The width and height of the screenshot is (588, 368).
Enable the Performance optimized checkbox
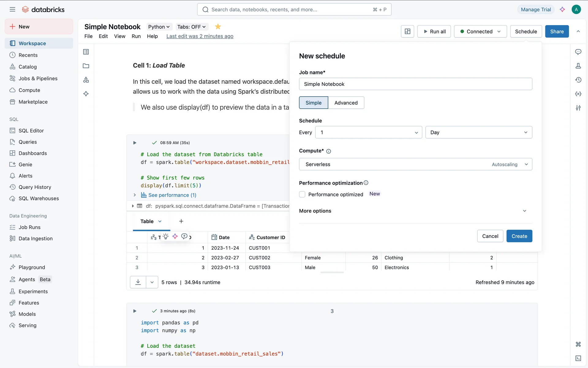coord(302,194)
